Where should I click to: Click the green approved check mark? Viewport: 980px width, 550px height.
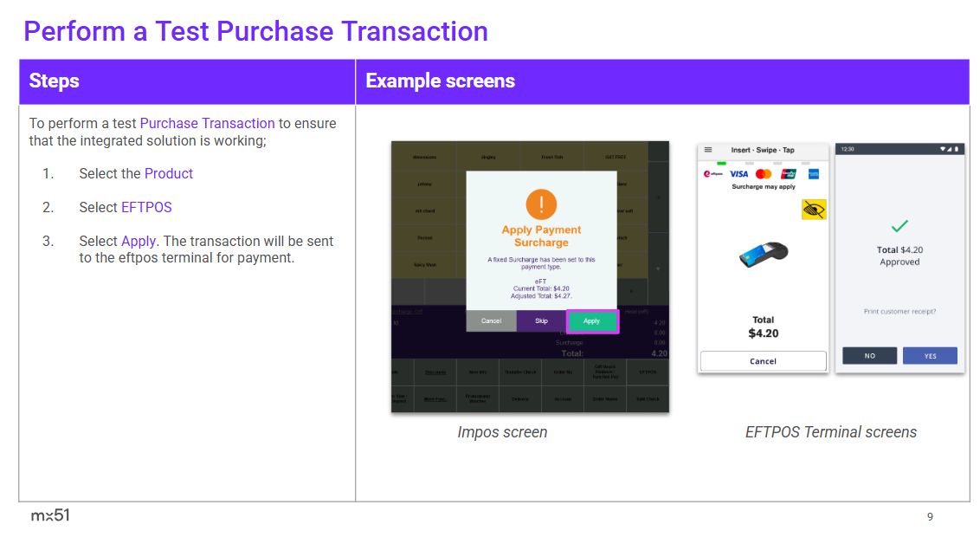[899, 225]
